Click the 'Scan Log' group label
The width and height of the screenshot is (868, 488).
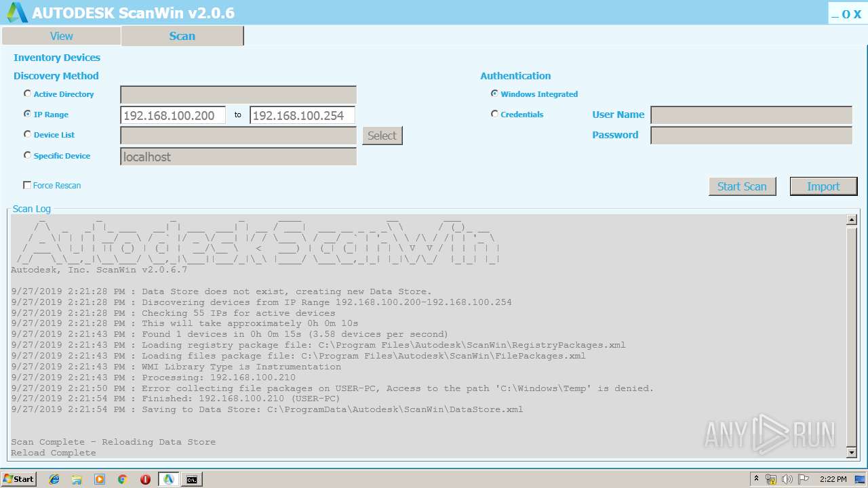[x=32, y=209]
